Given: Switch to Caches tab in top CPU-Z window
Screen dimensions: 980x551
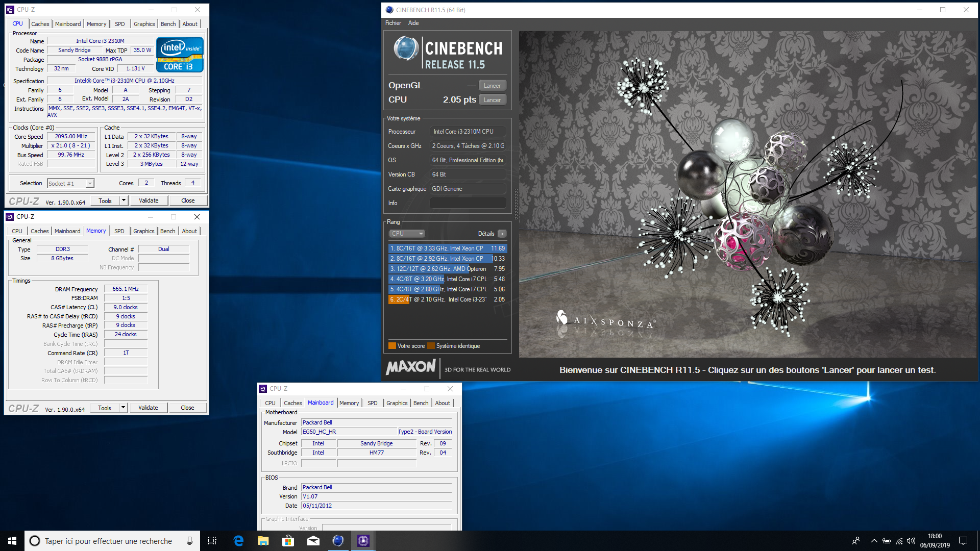Looking at the screenshot, I should tap(40, 24).
